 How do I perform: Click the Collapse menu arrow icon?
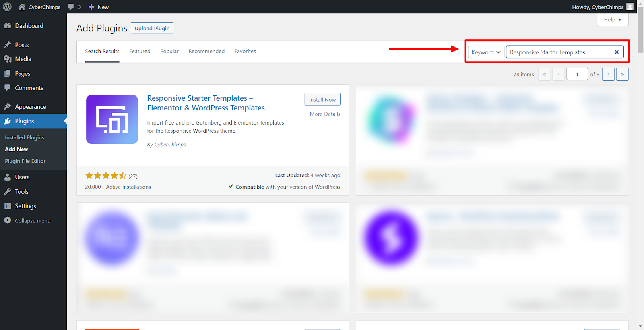(8, 220)
